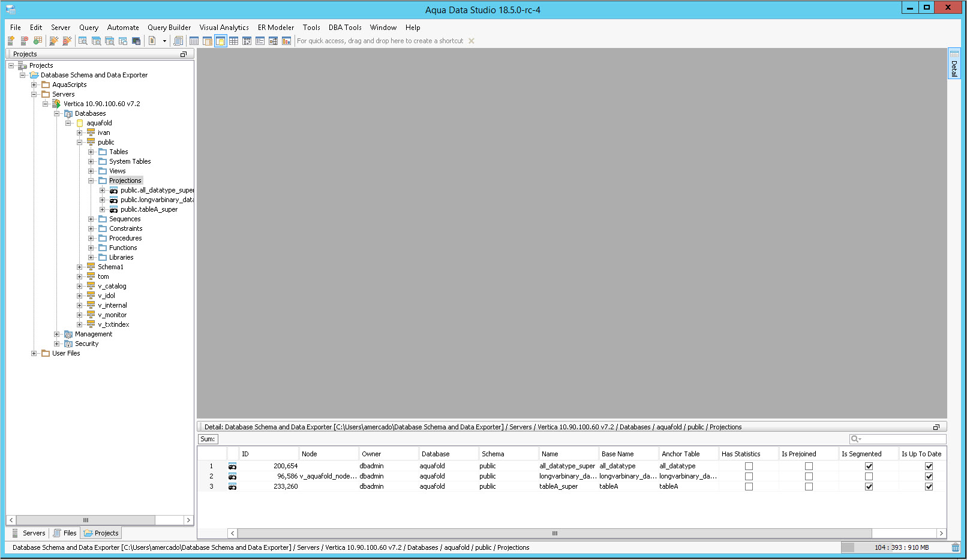
Task: Click the Vertica server icon in tree
Action: tap(56, 104)
